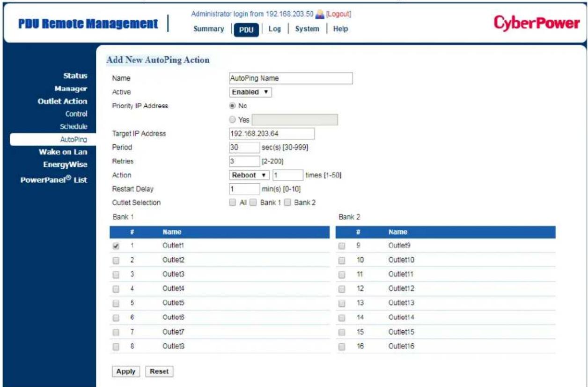Click the Priority IP address text field
588x387 pixels.
(x=295, y=120)
